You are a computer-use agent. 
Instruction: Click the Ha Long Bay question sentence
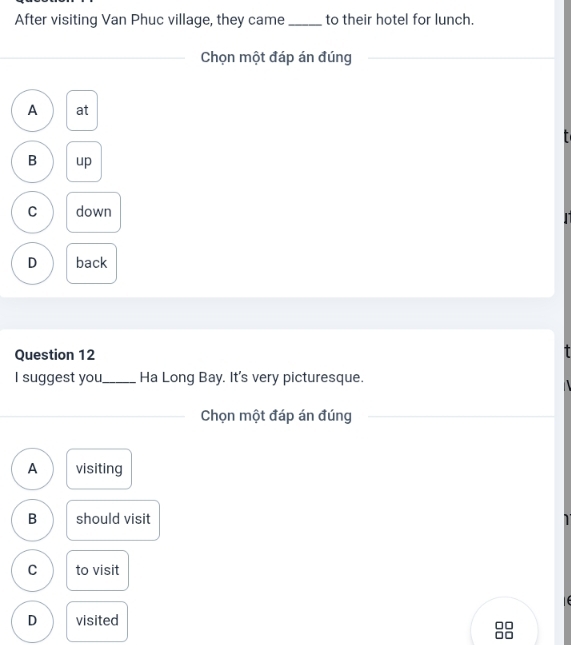189,377
